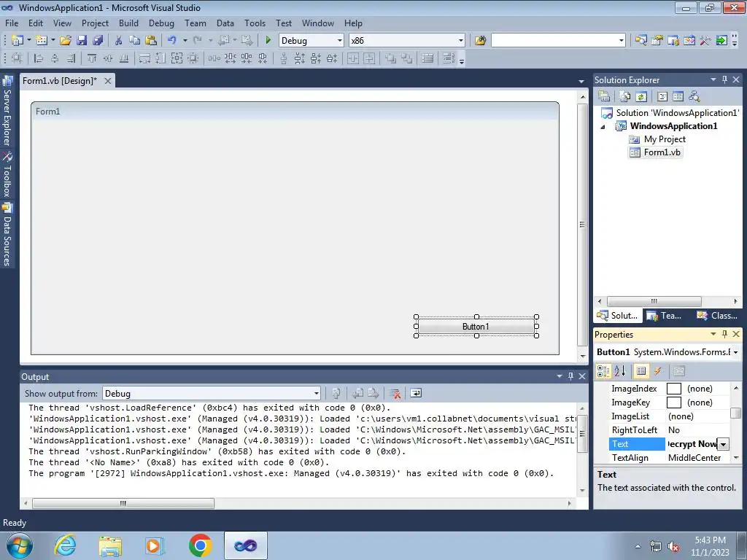The width and height of the screenshot is (747, 560).
Task: Click the Bring to Front icon
Action: click(391, 58)
